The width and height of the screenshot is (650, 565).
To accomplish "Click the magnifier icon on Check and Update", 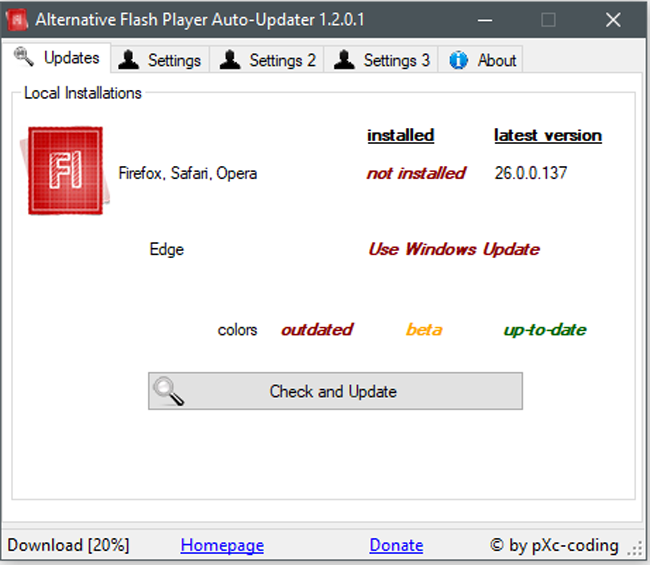I will [x=168, y=390].
